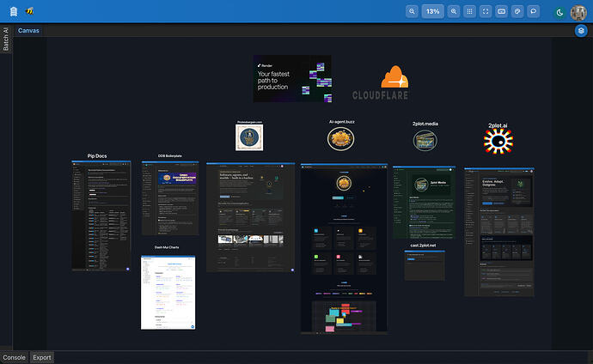Open the user profile avatar menu

pos(578,13)
